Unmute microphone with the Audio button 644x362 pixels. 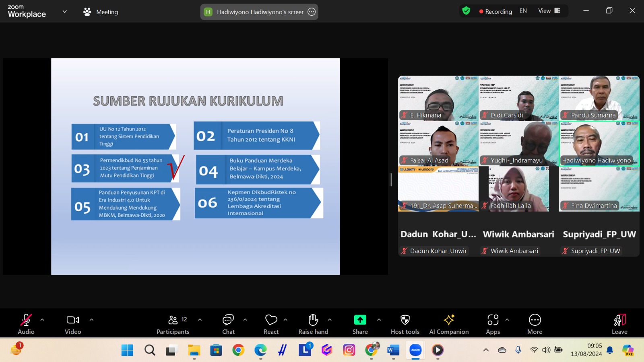tap(26, 323)
